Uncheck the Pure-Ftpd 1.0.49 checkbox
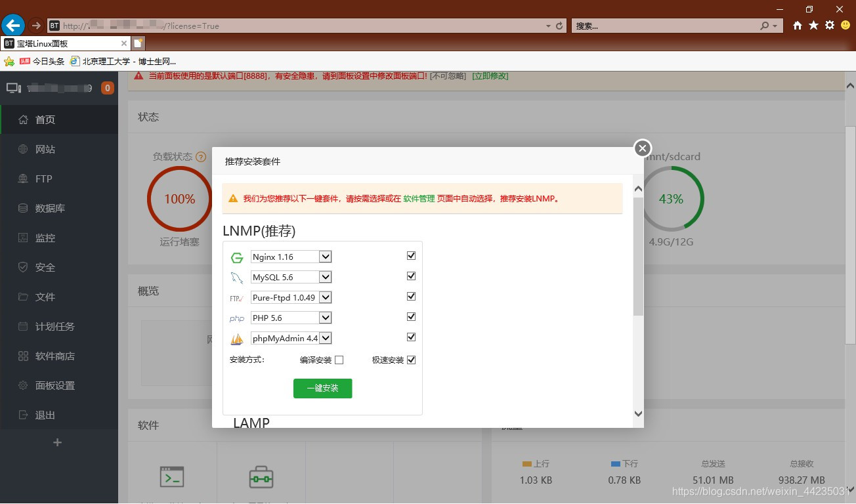This screenshot has height=504, width=856. pyautogui.click(x=412, y=297)
